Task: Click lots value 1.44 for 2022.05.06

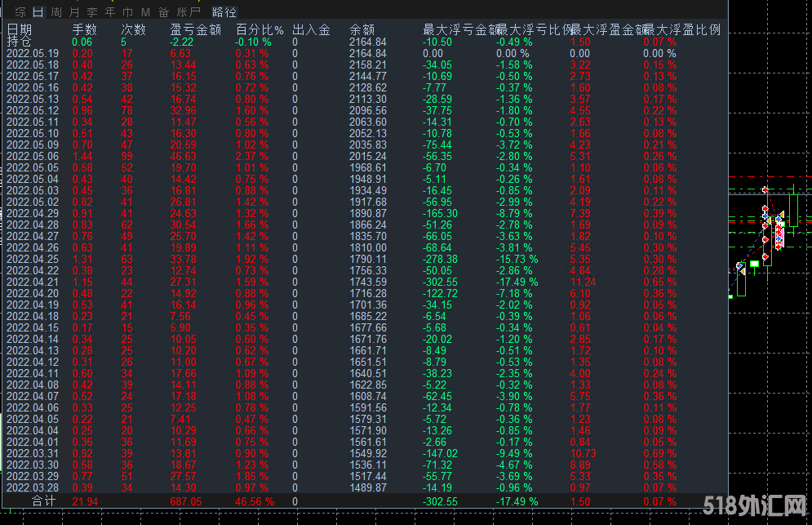Action: pyautogui.click(x=82, y=156)
